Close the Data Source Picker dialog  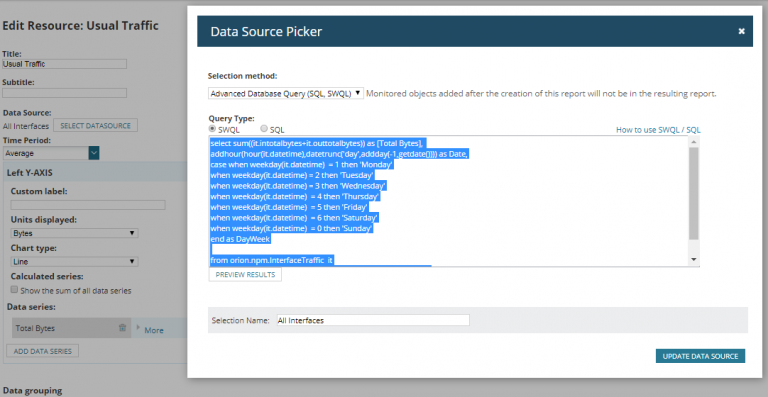pos(741,31)
